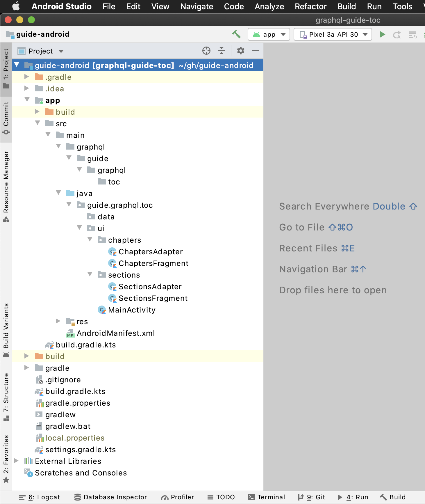The image size is (425, 504).
Task: Open the Terminal tool window
Action: pyautogui.click(x=267, y=497)
